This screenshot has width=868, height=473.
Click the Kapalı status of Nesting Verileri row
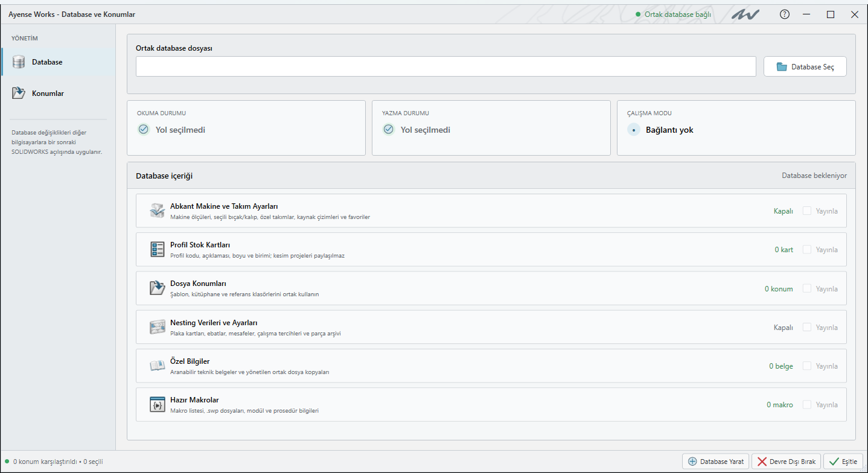click(x=783, y=328)
